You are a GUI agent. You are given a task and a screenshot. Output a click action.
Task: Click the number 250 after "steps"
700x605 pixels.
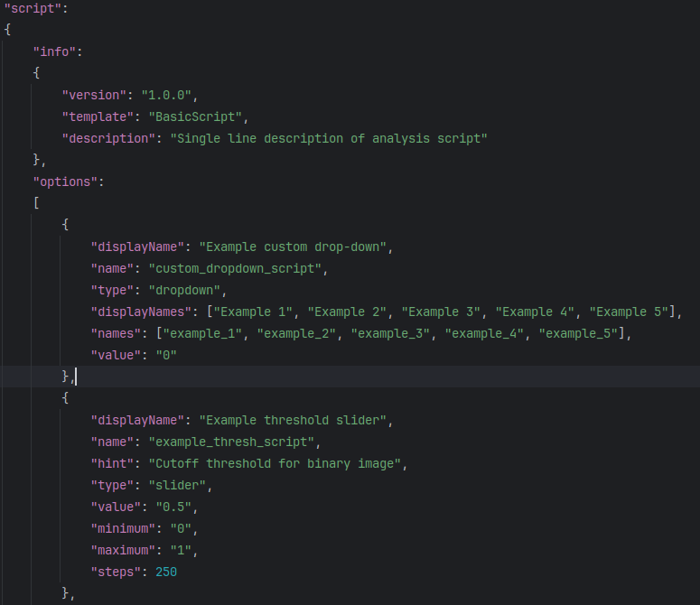(x=166, y=572)
